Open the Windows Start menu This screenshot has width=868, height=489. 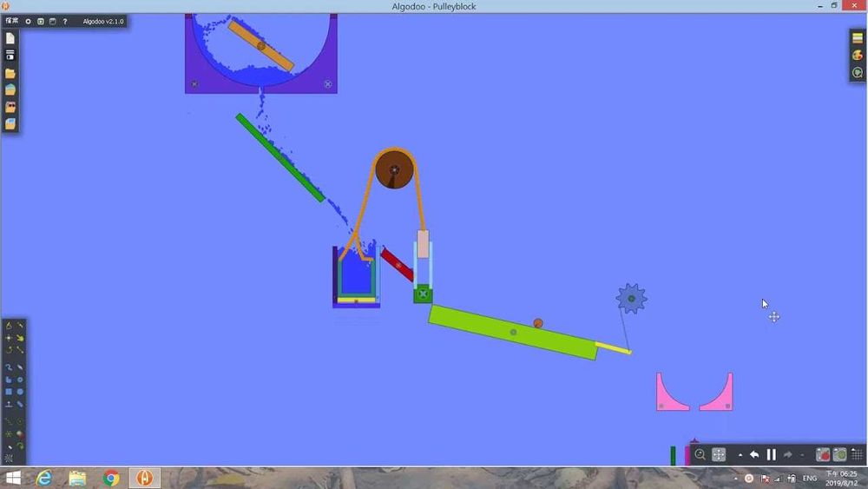point(13,478)
